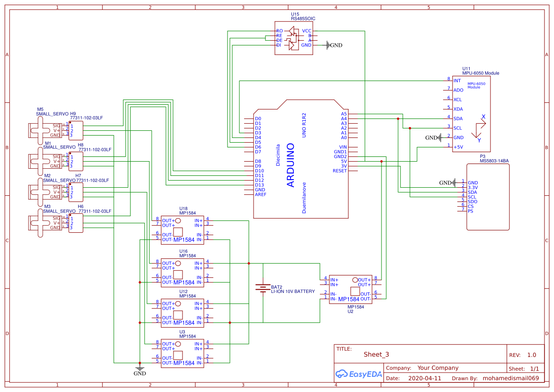Image resolution: width=554 pixels, height=392 pixels.
Task: Click the EasyEDA cloud logo
Action: click(x=342, y=374)
